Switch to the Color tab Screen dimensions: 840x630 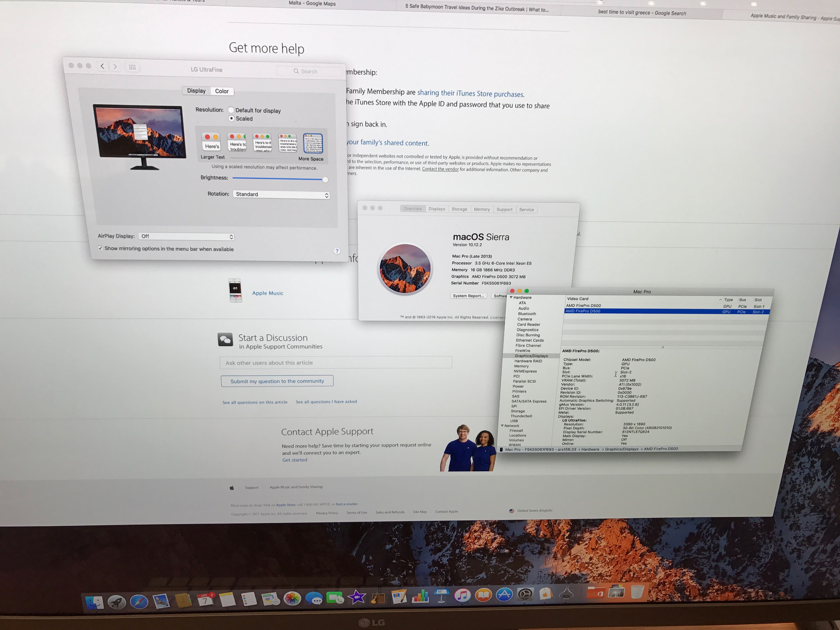click(222, 91)
